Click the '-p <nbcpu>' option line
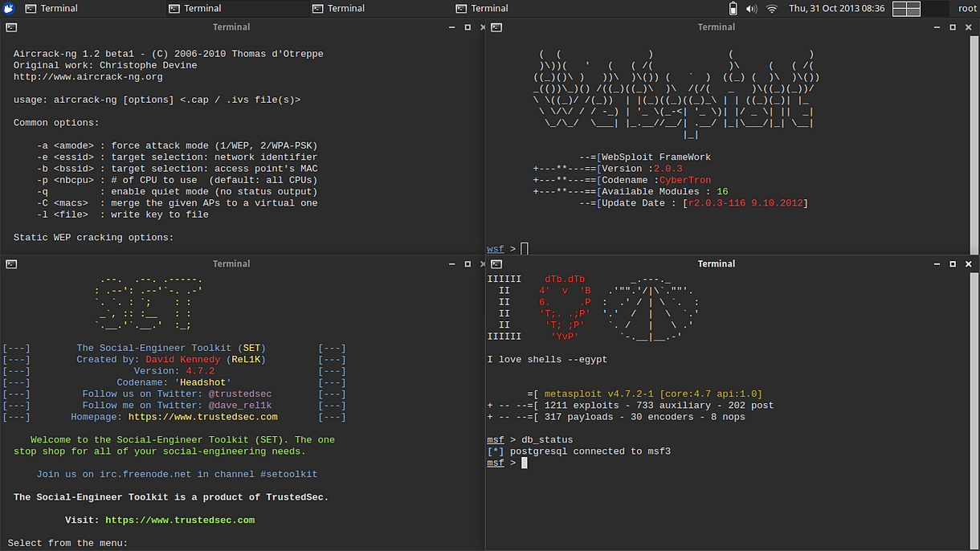Screen dimensions: 980x551 click(x=177, y=181)
